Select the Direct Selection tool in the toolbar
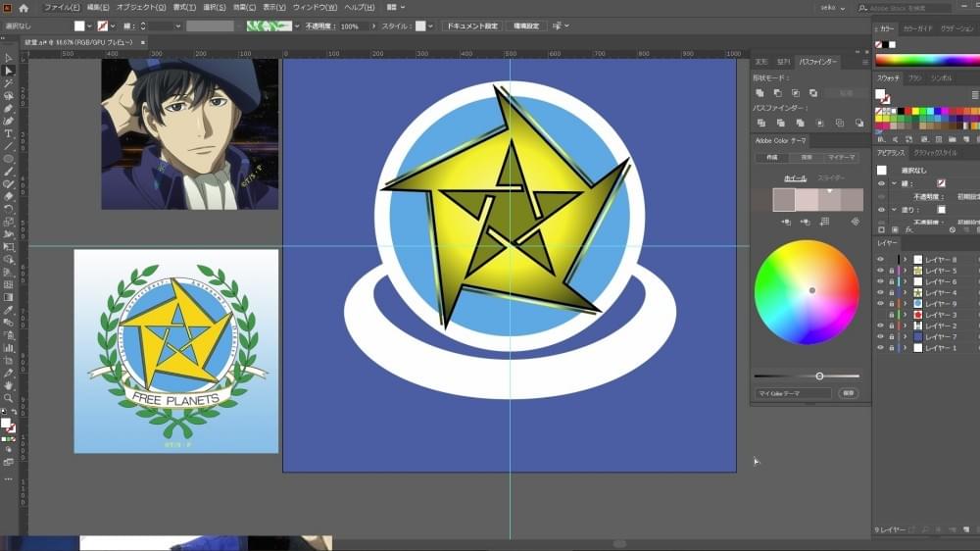The image size is (980, 551). click(9, 71)
